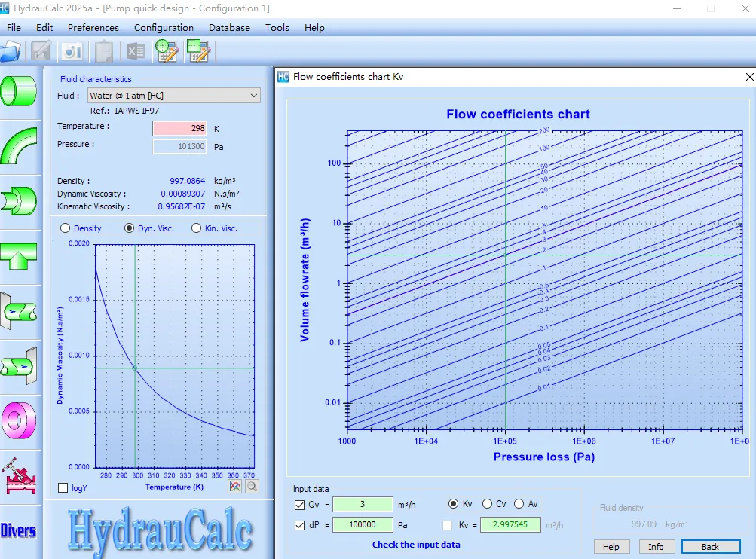The height and width of the screenshot is (559, 756).
Task: Click the magnifier zoom icon below viscosity graph
Action: point(252,487)
